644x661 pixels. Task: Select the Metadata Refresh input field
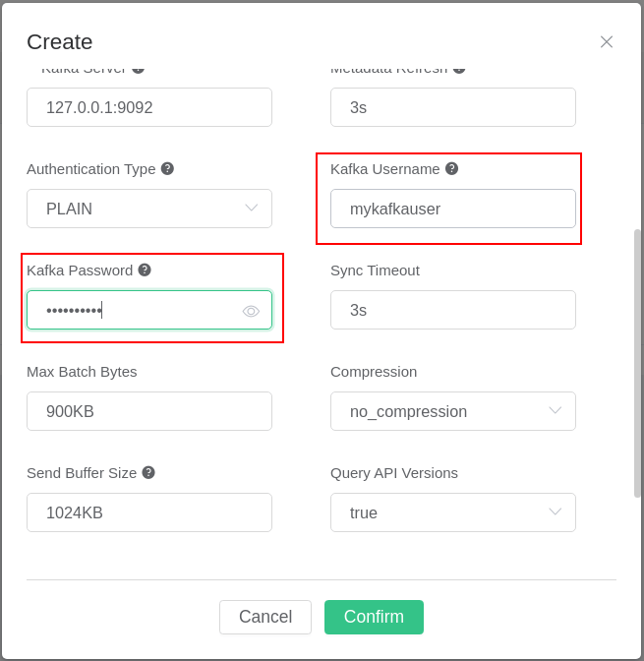(453, 107)
